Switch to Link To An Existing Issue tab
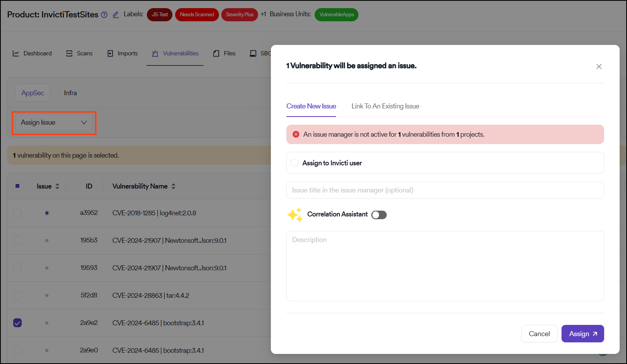627x364 pixels. (x=385, y=106)
